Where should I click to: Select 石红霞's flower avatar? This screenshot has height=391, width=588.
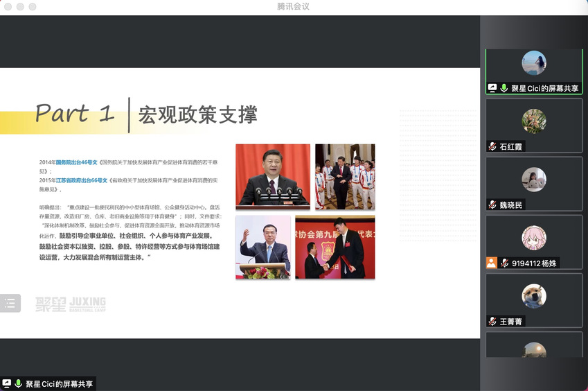(534, 121)
